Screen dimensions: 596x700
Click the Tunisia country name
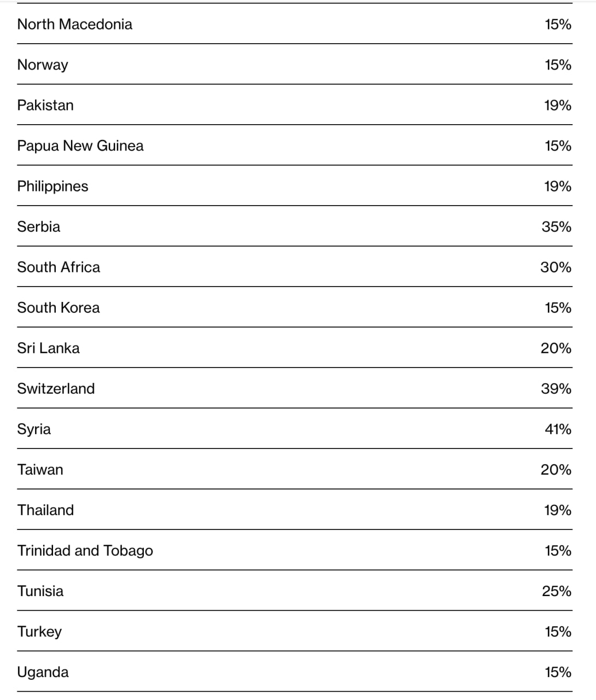[40, 591]
